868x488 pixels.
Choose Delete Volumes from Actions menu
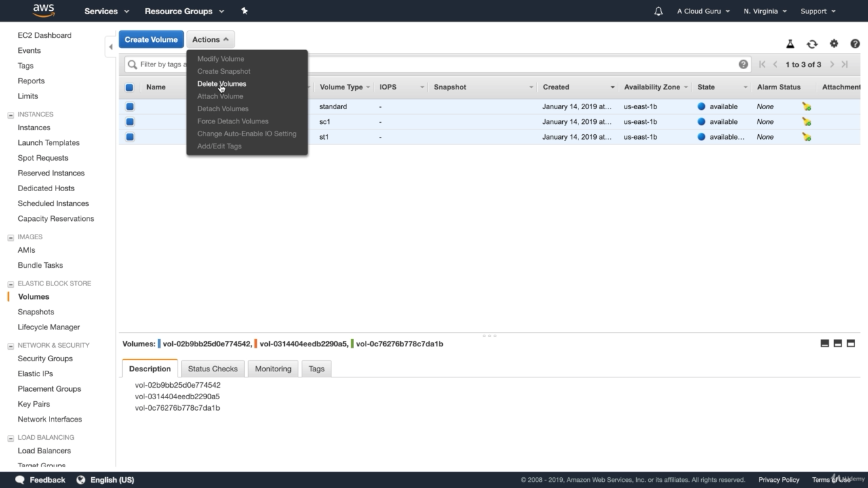(221, 83)
